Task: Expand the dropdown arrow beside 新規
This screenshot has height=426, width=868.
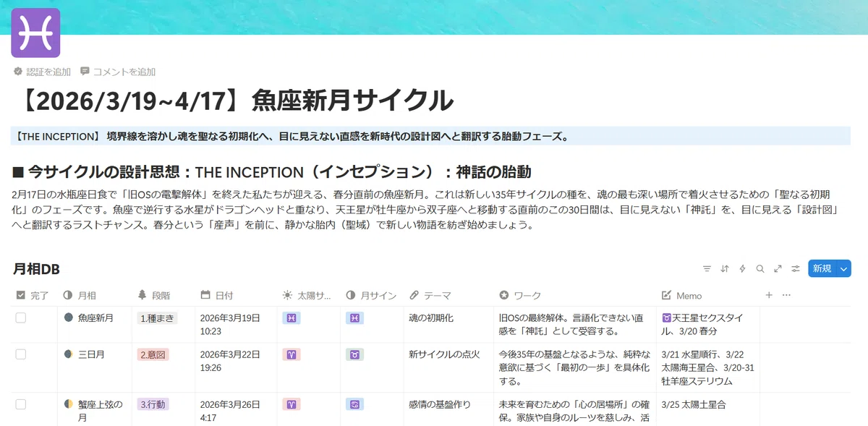Action: 843,268
